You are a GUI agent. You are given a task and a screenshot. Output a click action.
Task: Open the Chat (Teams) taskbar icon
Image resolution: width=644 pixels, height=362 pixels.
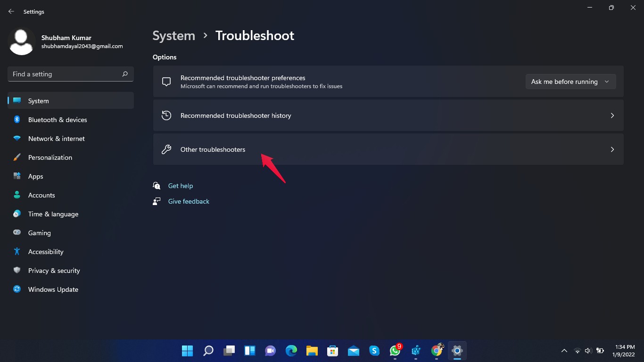270,351
